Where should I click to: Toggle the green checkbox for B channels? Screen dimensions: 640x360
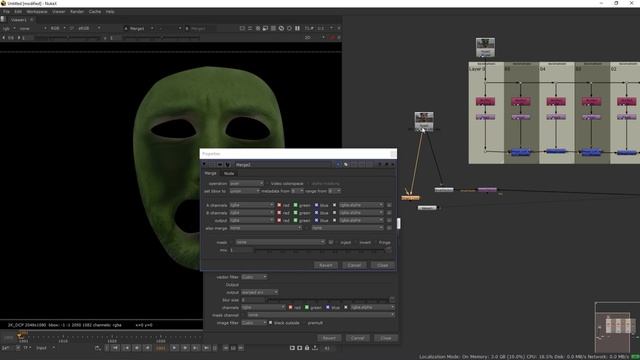296,213
